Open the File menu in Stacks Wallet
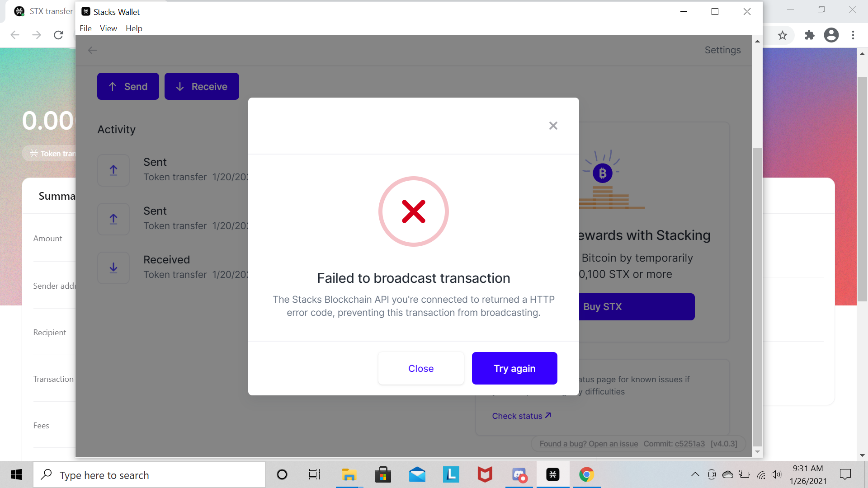868x488 pixels. pos(85,28)
